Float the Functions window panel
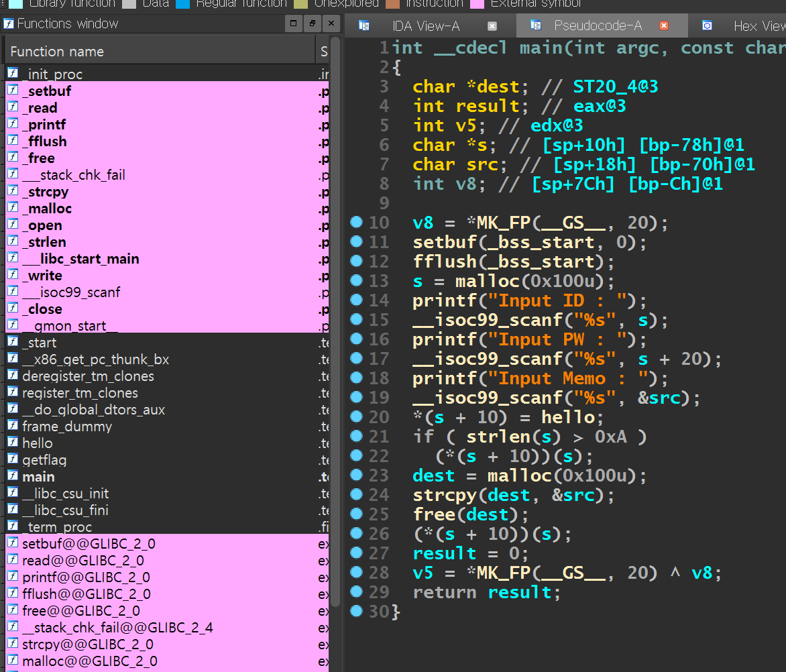The image size is (786, 672). [313, 24]
